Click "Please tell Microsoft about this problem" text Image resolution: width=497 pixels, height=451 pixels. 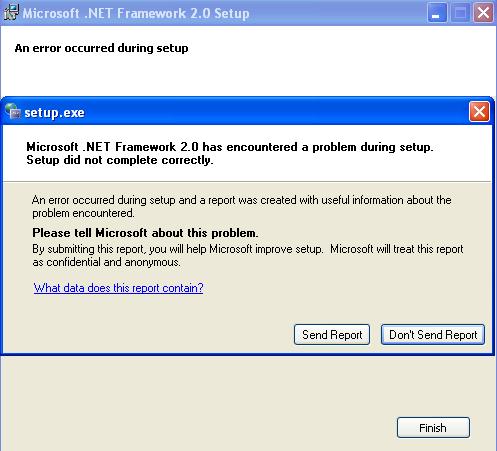point(145,233)
